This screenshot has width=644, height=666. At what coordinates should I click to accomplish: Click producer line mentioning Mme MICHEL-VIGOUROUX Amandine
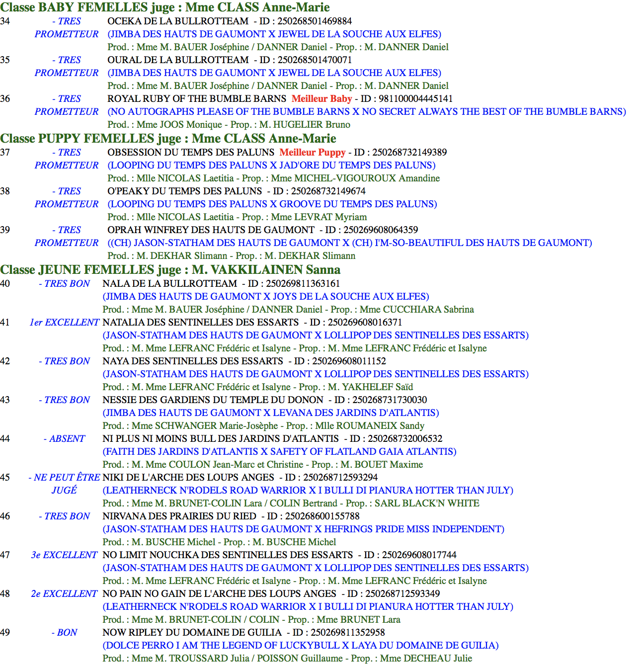coord(274,178)
